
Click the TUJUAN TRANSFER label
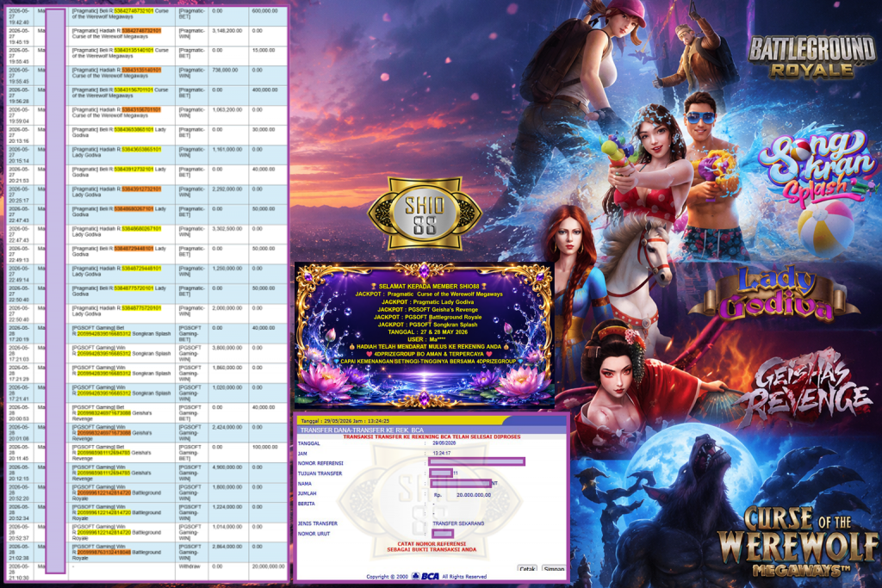(320, 473)
